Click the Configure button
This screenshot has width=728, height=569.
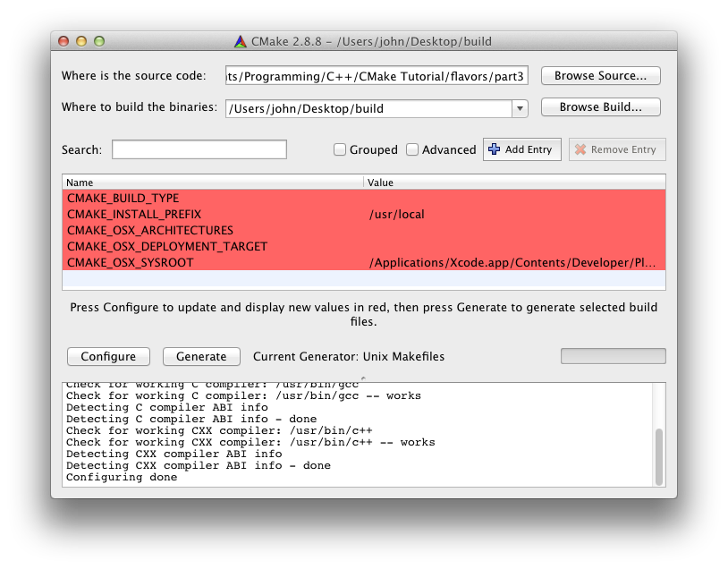tap(108, 356)
